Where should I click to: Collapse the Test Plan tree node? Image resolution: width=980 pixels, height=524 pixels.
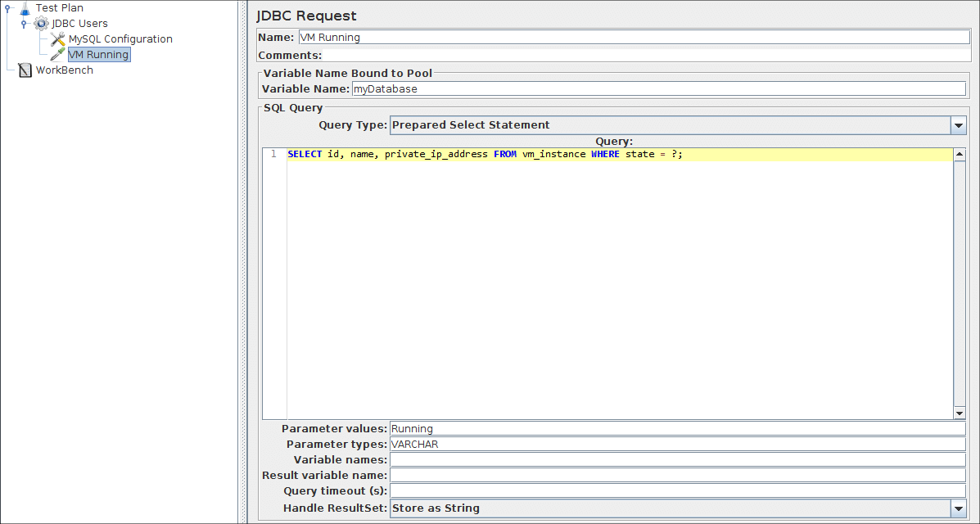(x=7, y=8)
